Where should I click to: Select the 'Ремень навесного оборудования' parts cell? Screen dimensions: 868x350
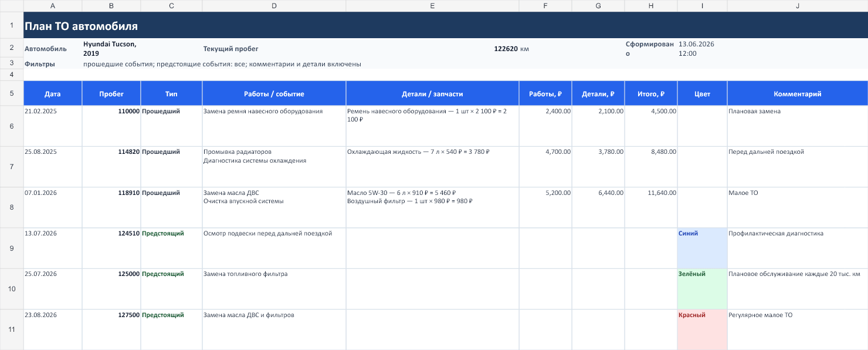[432, 126]
